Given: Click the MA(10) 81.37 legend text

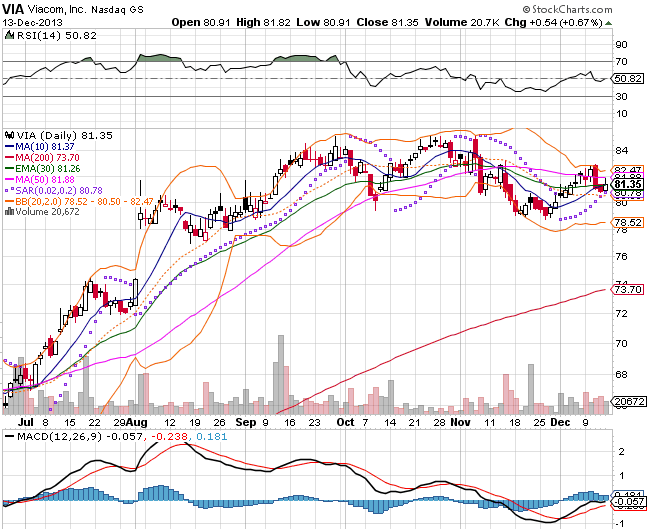Looking at the screenshot, I should point(45,147).
